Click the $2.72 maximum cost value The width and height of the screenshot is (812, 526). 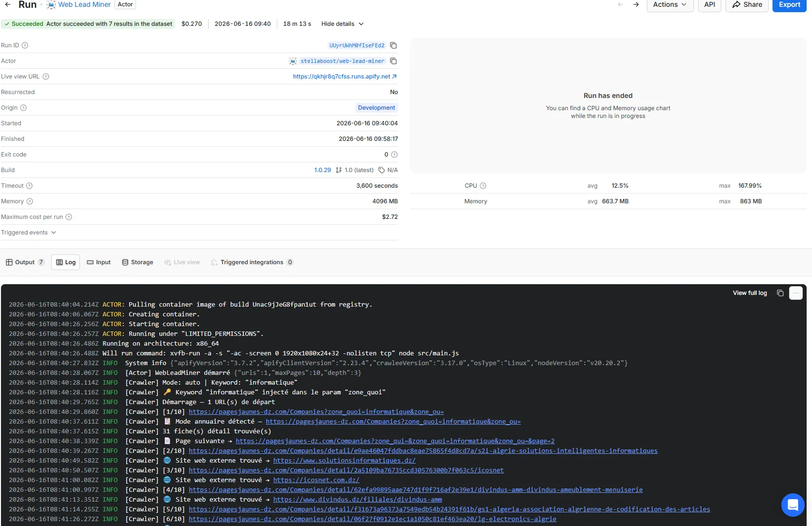[390, 217]
